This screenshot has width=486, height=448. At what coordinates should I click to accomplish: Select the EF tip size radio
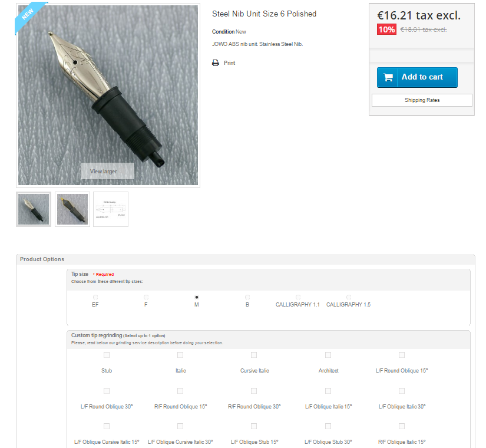[x=95, y=297]
